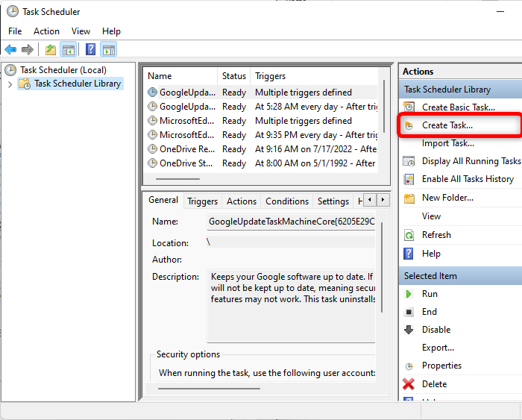Switch to the Conditions tab
Viewport: 522px width, 420px height.
point(287,201)
